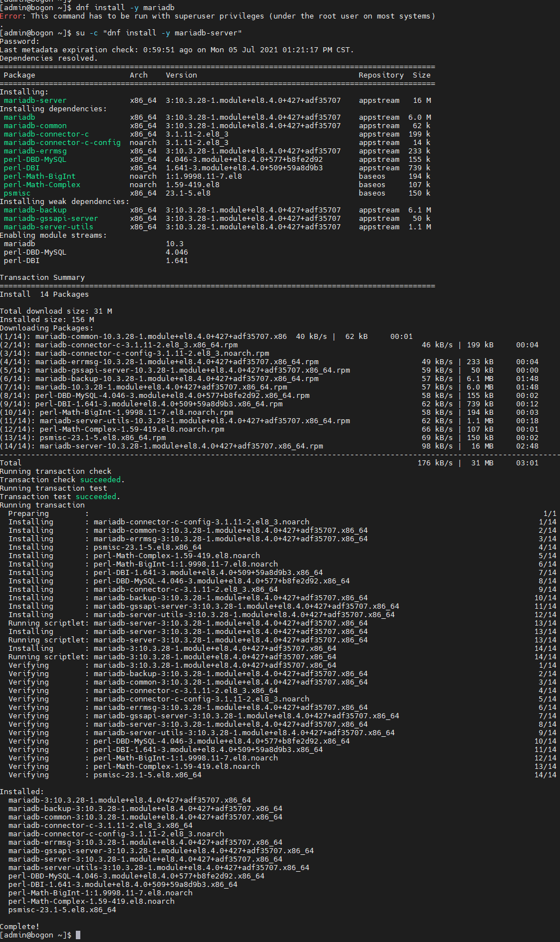Image resolution: width=560 pixels, height=942 pixels.
Task: Click green mariadb-gssapi-server in weak dependencies
Action: 51,219
